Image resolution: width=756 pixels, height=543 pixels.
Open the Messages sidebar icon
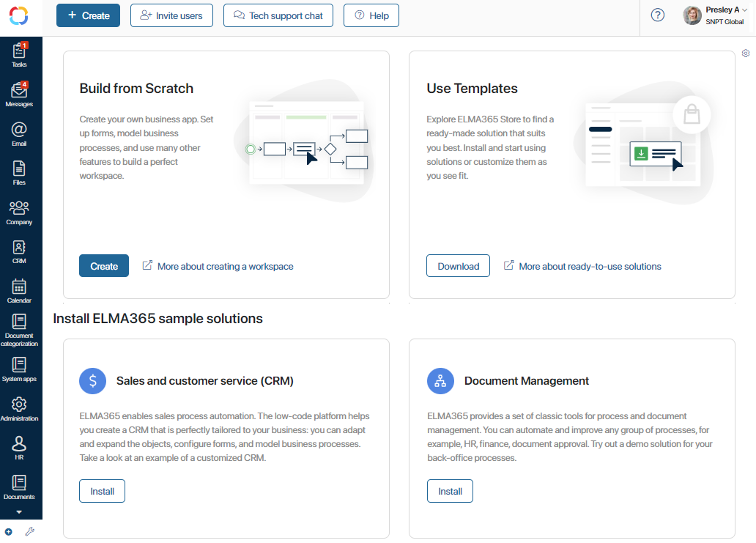pos(19,94)
